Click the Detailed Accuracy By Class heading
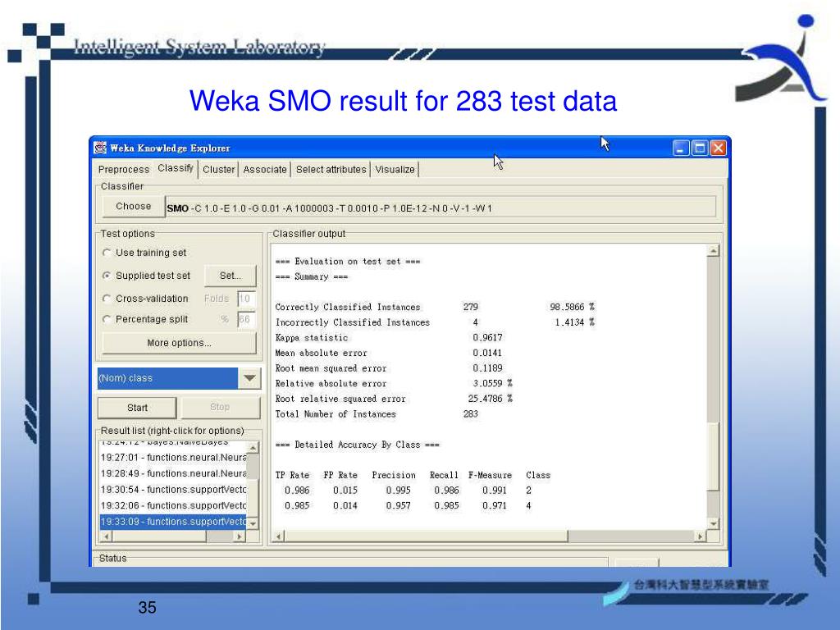 [x=358, y=445]
